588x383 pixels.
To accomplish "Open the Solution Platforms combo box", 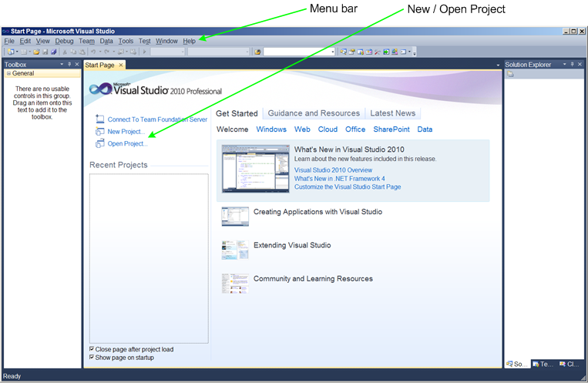I will click(218, 52).
